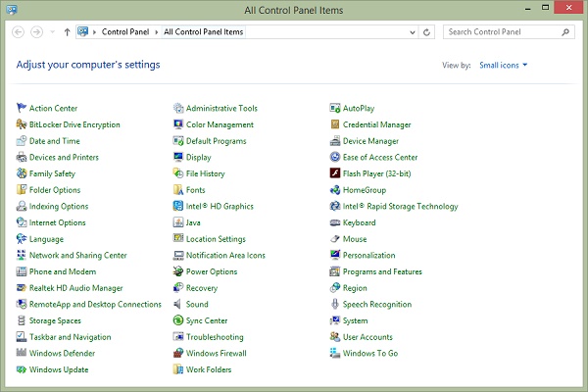
Task: Click the Action Center flag icon
Action: tap(22, 108)
